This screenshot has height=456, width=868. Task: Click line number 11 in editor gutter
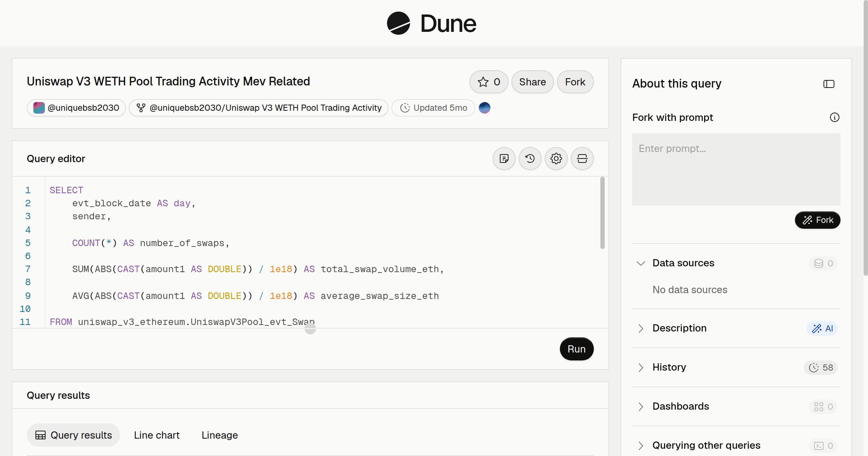point(25,322)
